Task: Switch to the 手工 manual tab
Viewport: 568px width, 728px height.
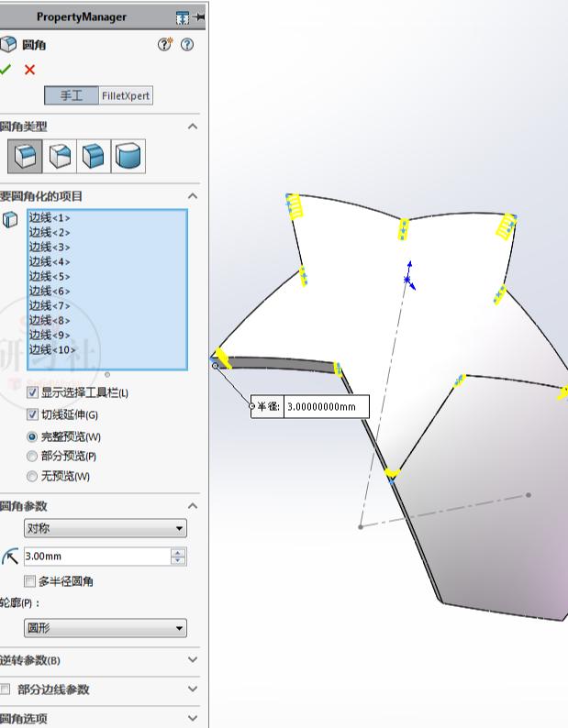Action: click(x=72, y=95)
